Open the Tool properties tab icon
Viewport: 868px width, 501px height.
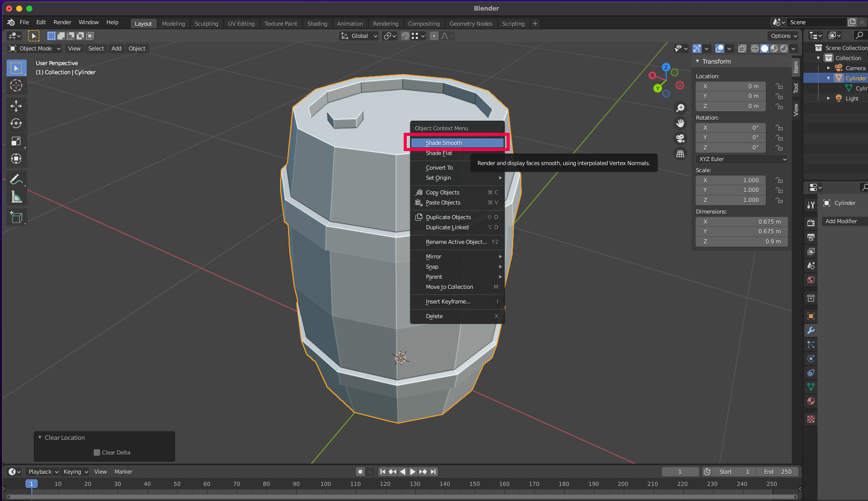pyautogui.click(x=811, y=205)
